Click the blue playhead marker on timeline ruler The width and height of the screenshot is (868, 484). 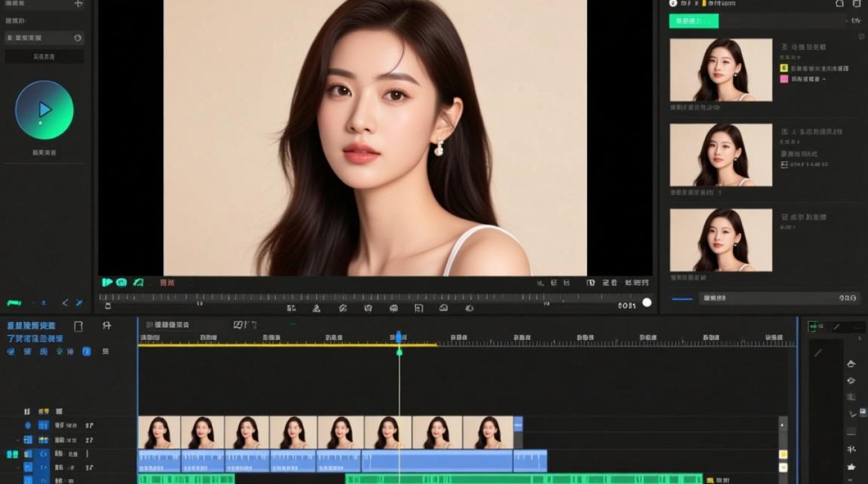click(x=399, y=337)
